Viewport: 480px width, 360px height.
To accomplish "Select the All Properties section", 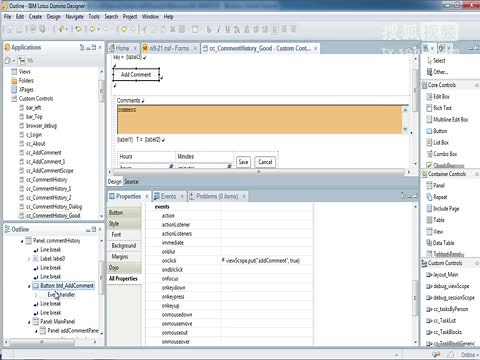I will (125, 279).
